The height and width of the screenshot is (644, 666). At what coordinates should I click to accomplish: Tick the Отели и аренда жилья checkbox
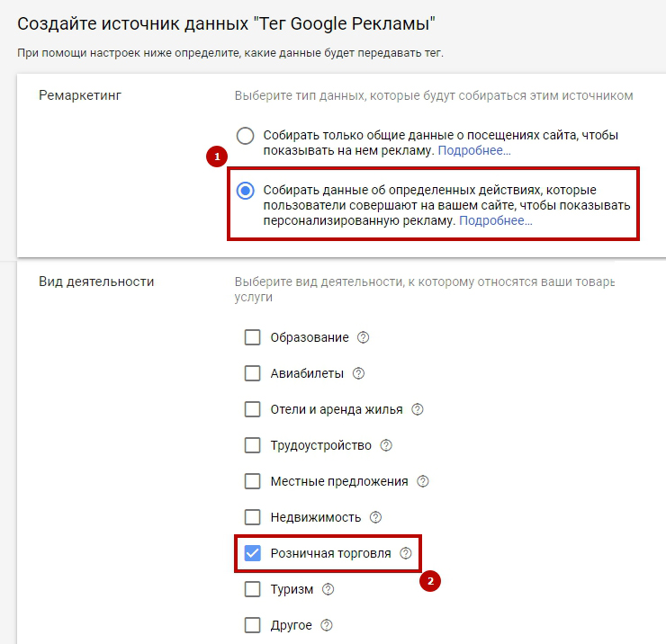tap(253, 409)
